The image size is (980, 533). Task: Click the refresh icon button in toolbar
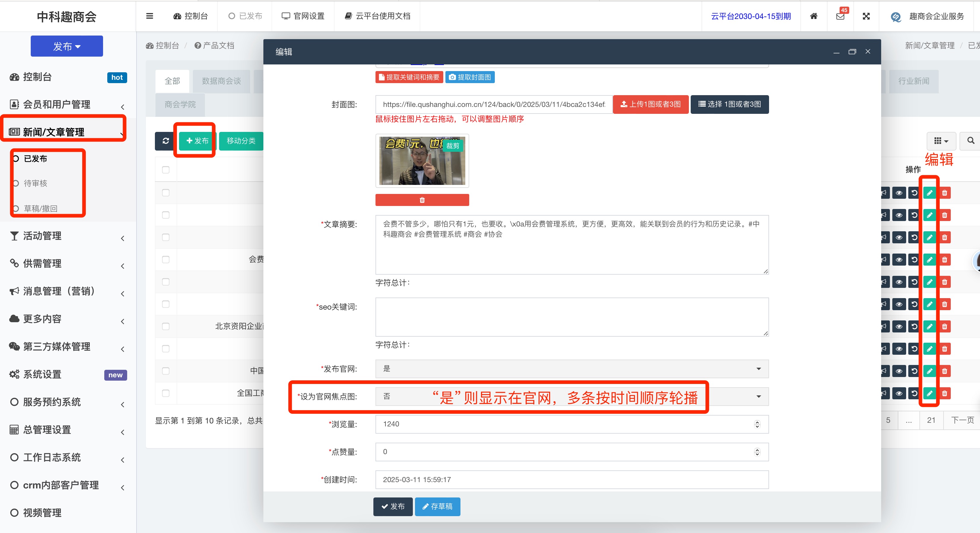coord(165,141)
